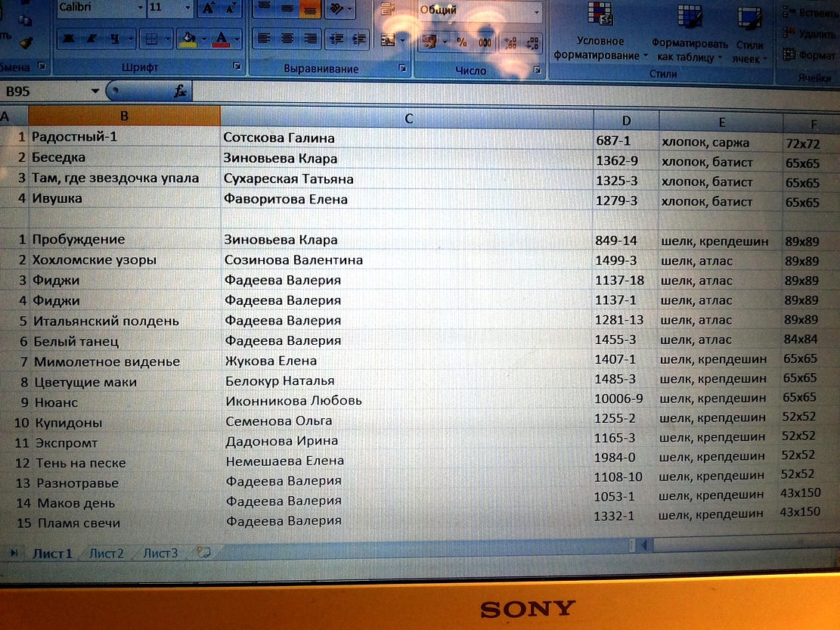
Task: Click the increase indent icon
Action: pyautogui.click(x=359, y=39)
